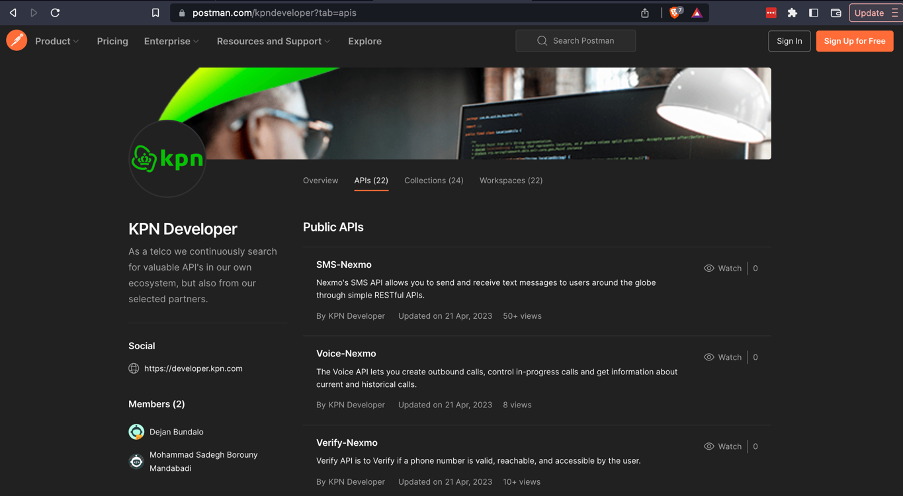Expand the Resources and Support dropdown
Screen dimensions: 904x496
click(273, 41)
